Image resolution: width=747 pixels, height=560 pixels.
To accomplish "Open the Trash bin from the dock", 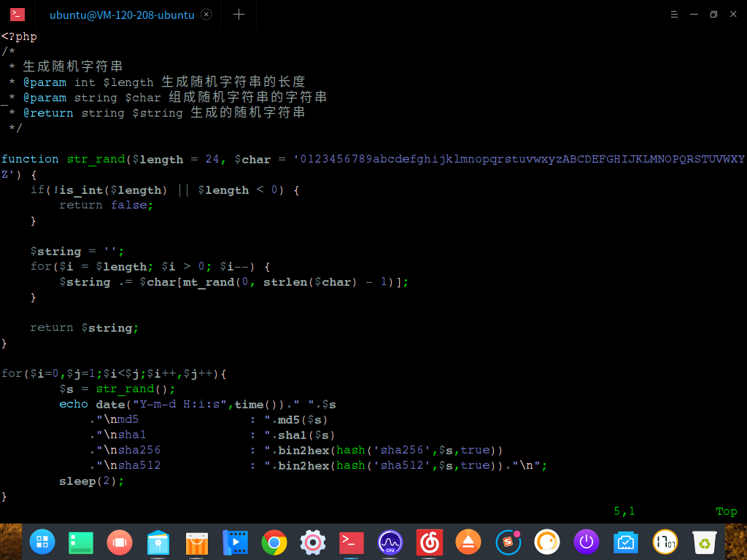I will click(703, 542).
